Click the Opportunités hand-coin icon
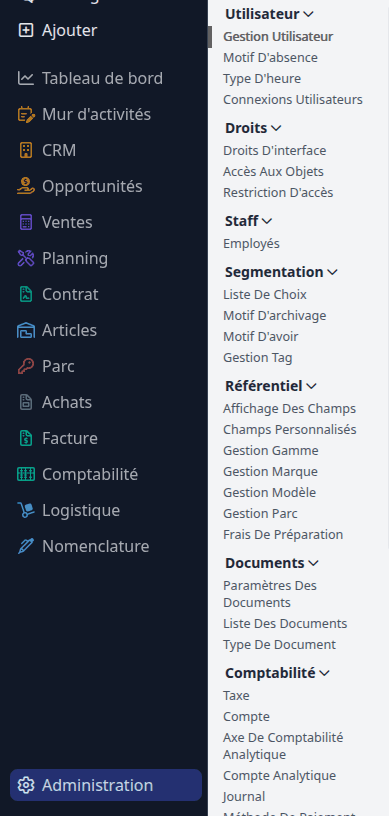 tap(26, 186)
